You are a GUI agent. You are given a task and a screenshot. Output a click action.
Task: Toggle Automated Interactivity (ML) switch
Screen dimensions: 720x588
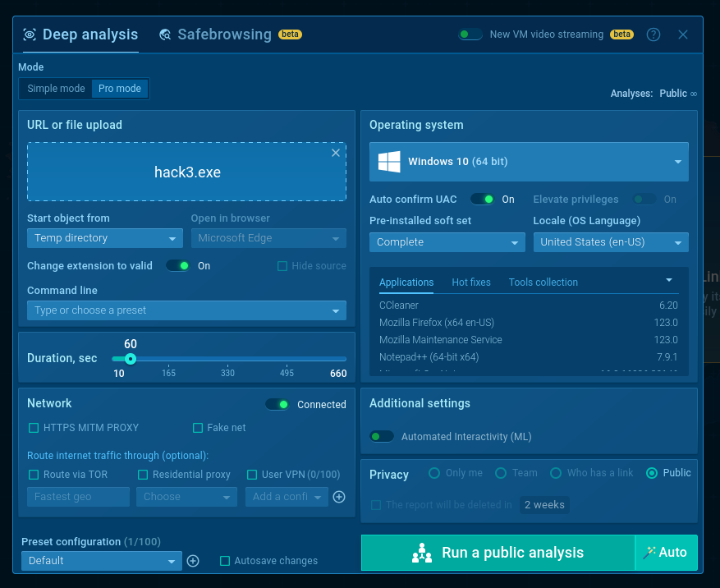tap(382, 436)
